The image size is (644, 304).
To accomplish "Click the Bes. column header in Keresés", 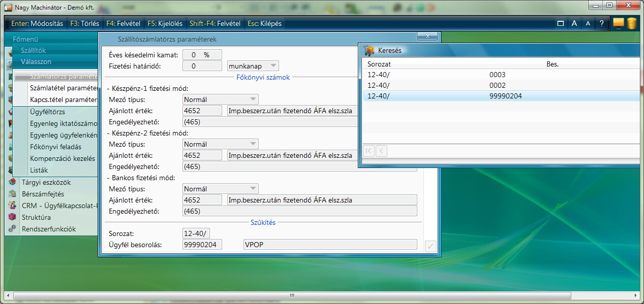I will [x=553, y=64].
